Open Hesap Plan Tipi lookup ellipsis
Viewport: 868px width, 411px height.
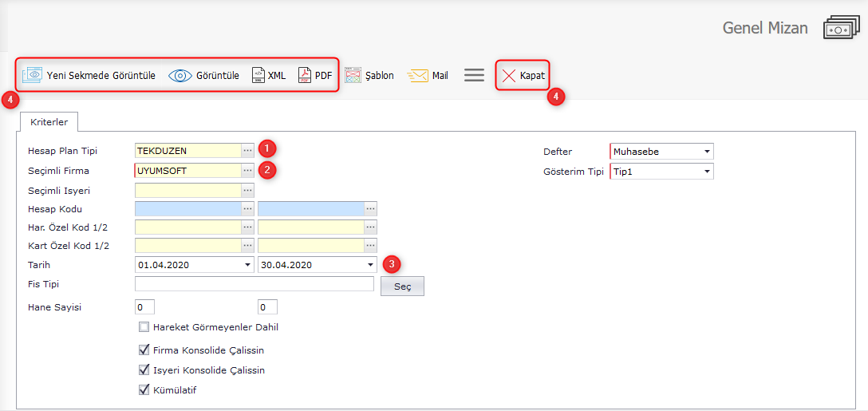[x=248, y=150]
